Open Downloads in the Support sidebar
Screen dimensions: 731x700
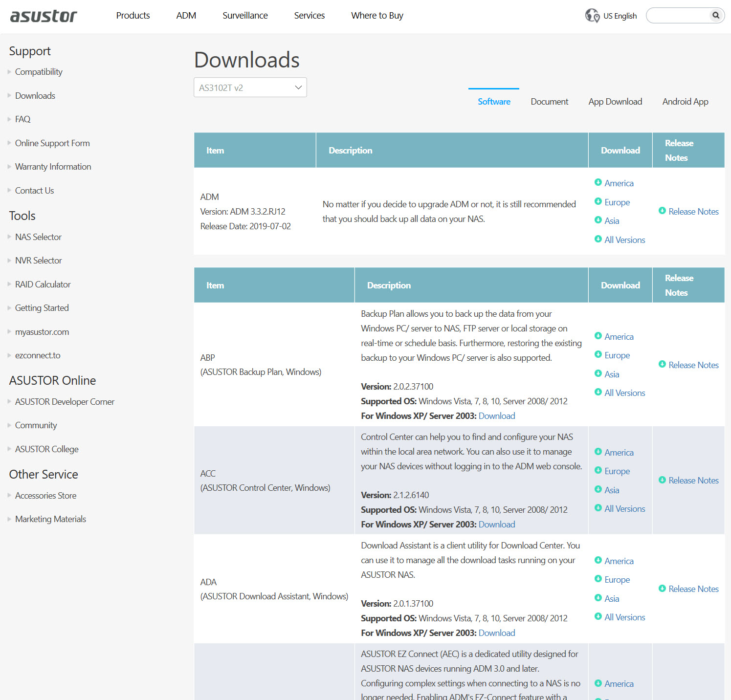coord(35,96)
